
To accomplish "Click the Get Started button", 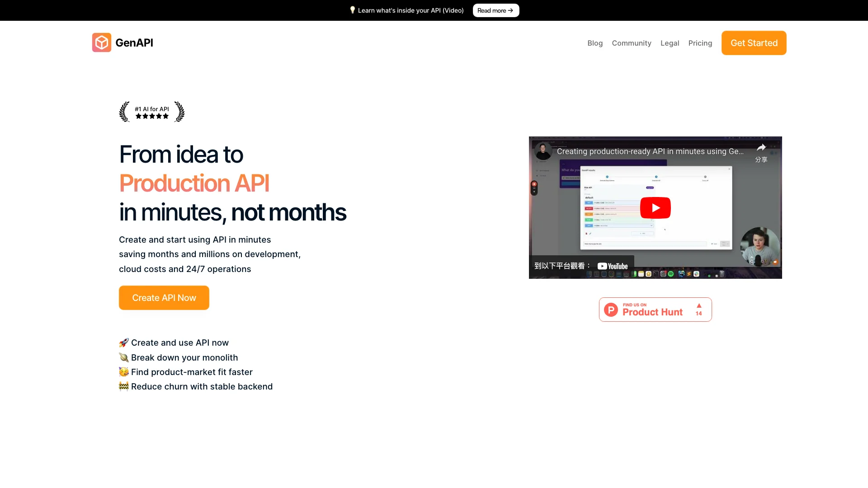I will [x=754, y=43].
